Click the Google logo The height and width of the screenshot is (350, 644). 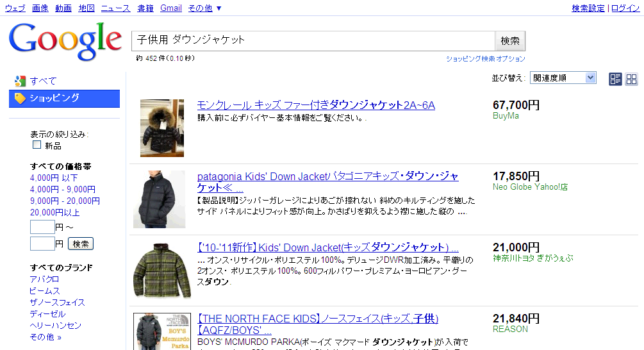click(65, 42)
